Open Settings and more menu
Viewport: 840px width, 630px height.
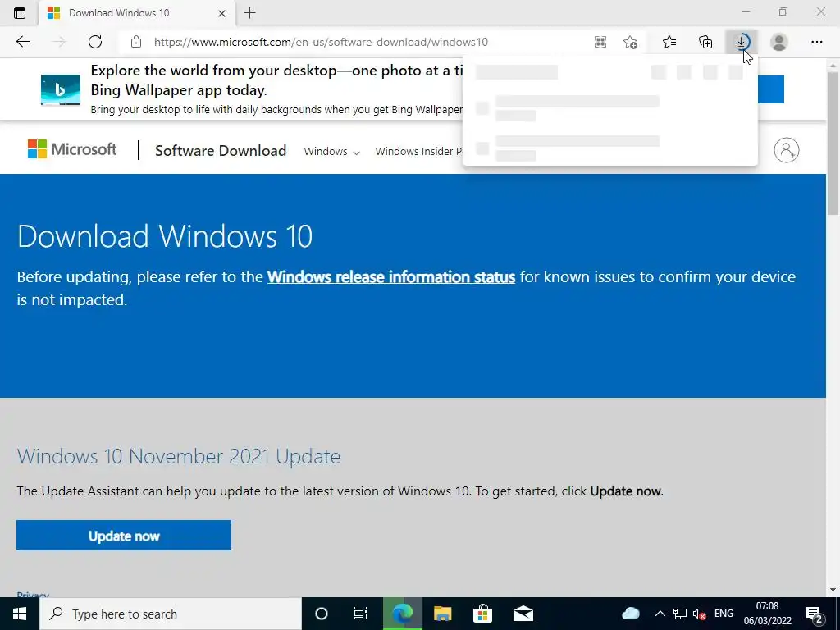click(816, 42)
